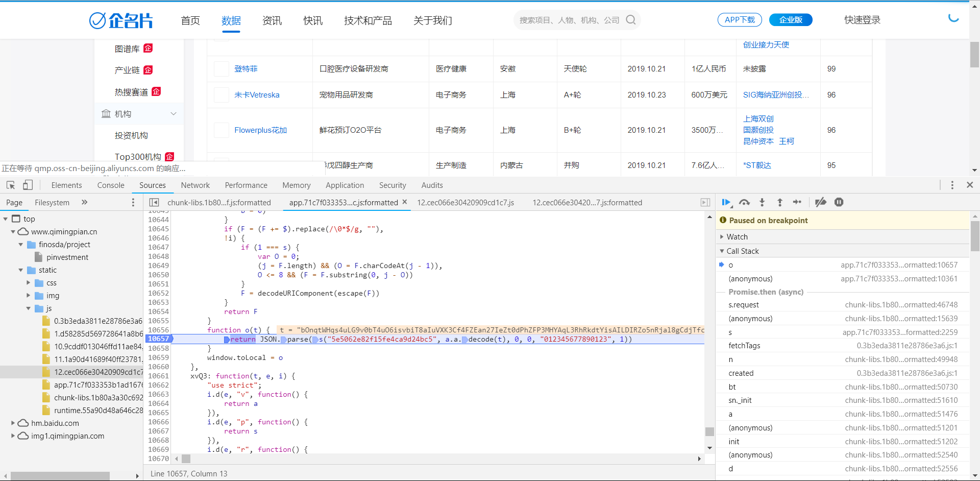This screenshot has height=481, width=980.
Task: Select checkbox for 登特菲 row
Action: [221, 69]
